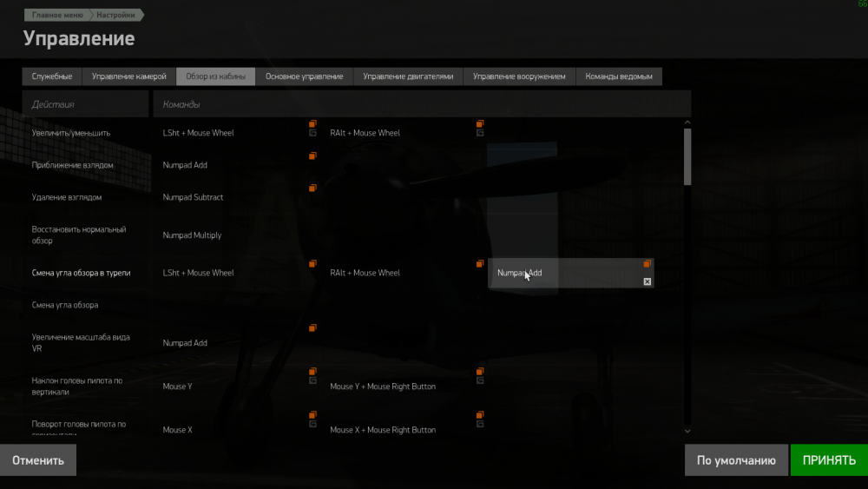Image resolution: width=868 pixels, height=489 pixels.
Task: Click the Отменить button
Action: coord(38,460)
